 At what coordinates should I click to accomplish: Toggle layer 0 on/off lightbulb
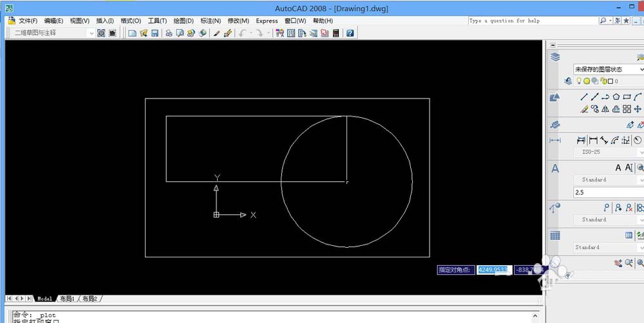pos(579,81)
